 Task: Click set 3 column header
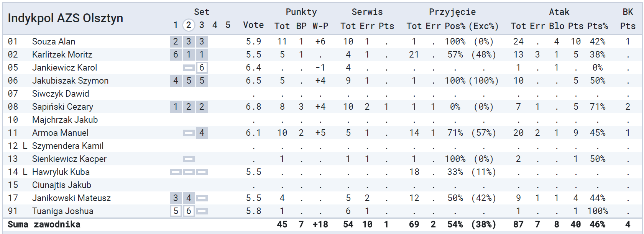[202, 25]
